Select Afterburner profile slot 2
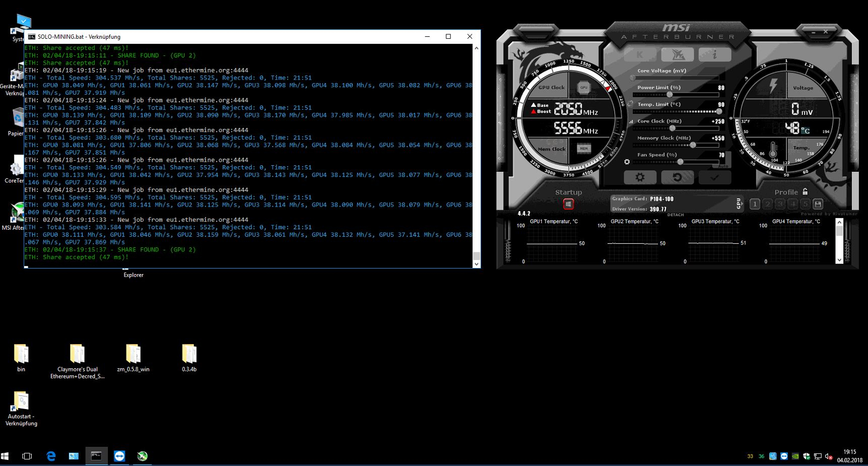The width and height of the screenshot is (868, 466). coord(767,204)
